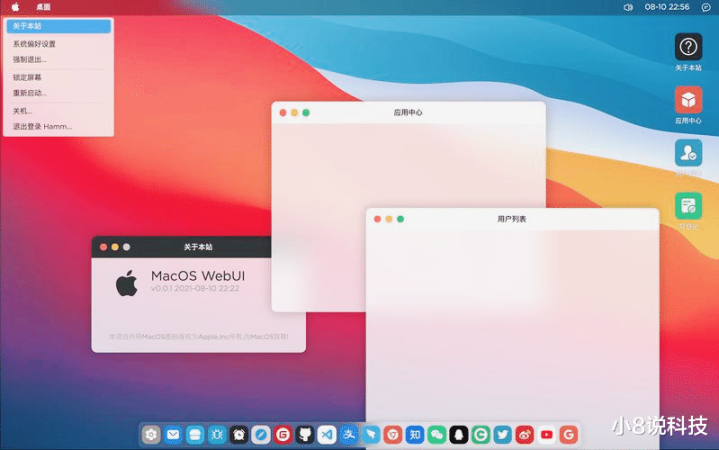Open the alarm clock dock icon
The image size is (719, 450).
[239, 434]
